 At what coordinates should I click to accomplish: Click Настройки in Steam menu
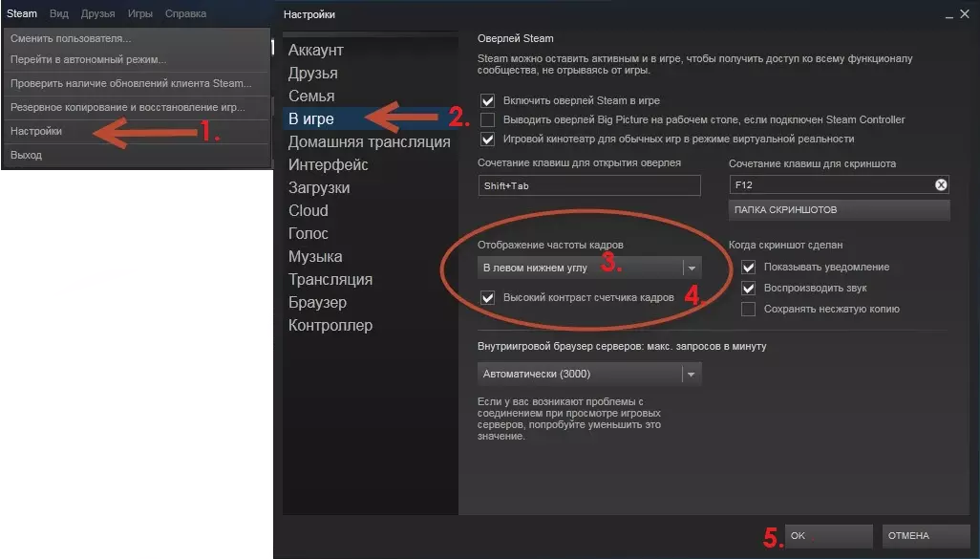[x=137, y=131]
